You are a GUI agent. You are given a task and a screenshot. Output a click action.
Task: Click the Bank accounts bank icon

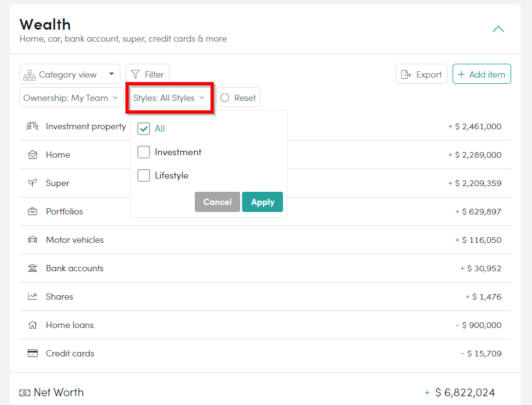(33, 268)
